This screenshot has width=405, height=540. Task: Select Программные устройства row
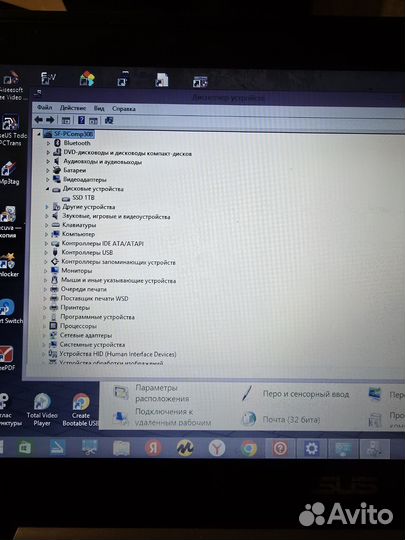[97, 317]
